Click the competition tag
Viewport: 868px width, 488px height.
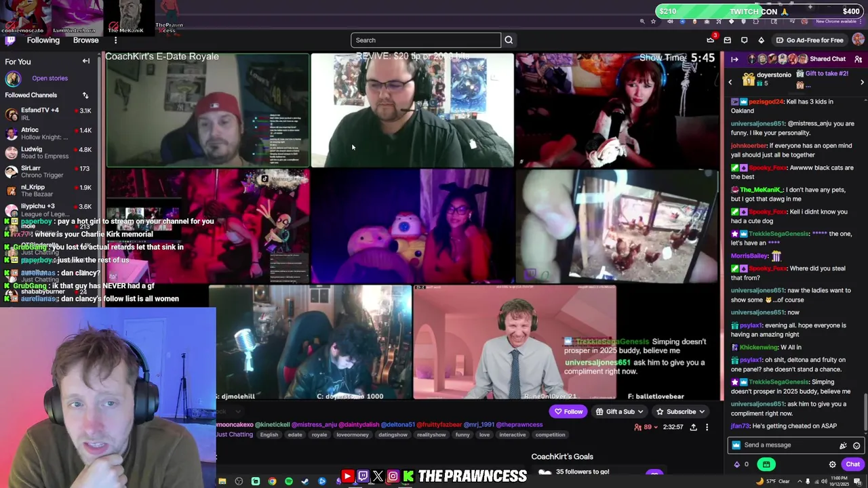pyautogui.click(x=550, y=434)
